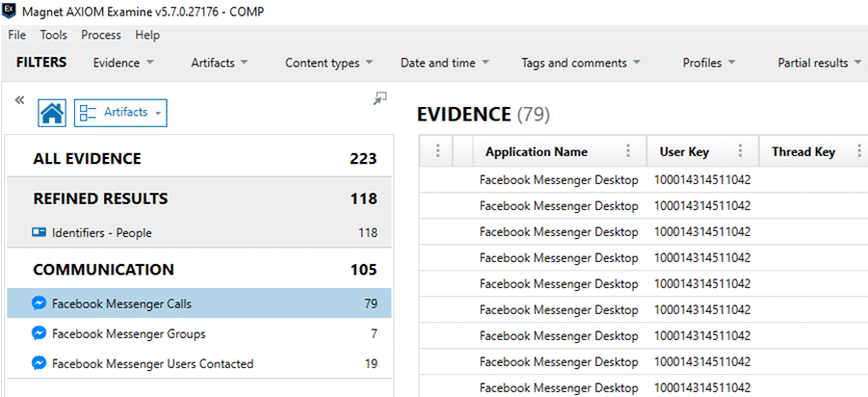Click Messenger icon beside Users Contacted
Viewport: 868px width, 397px height.
pyautogui.click(x=39, y=363)
